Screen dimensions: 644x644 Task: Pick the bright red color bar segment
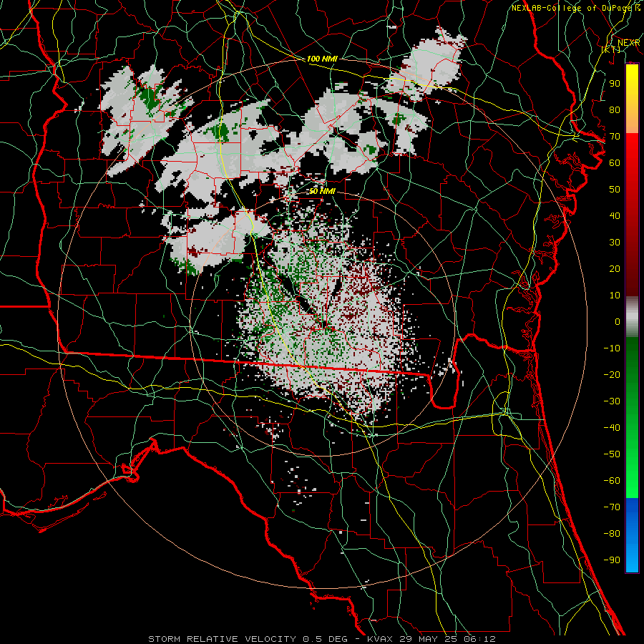(x=632, y=150)
